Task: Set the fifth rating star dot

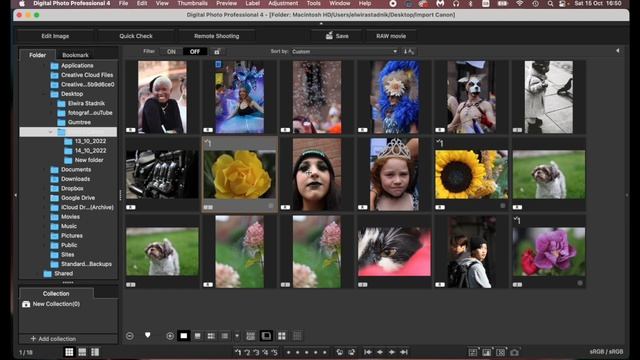Action: tap(325, 352)
